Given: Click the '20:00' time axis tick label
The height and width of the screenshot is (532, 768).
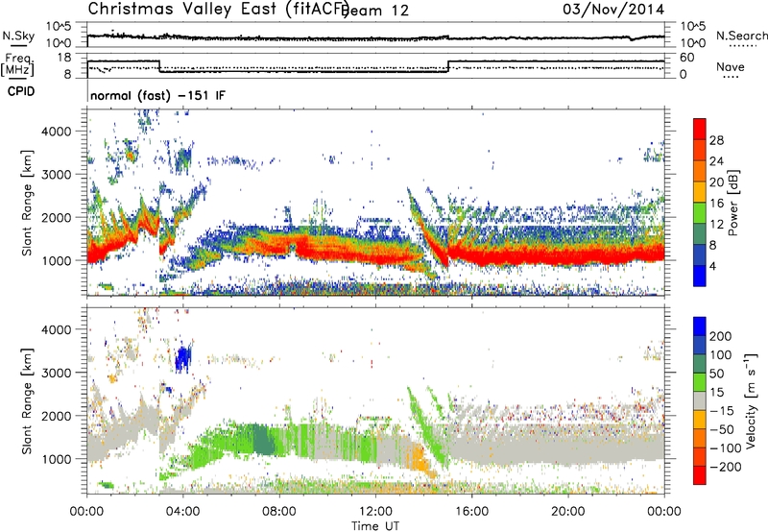Looking at the screenshot, I should coord(568,512).
